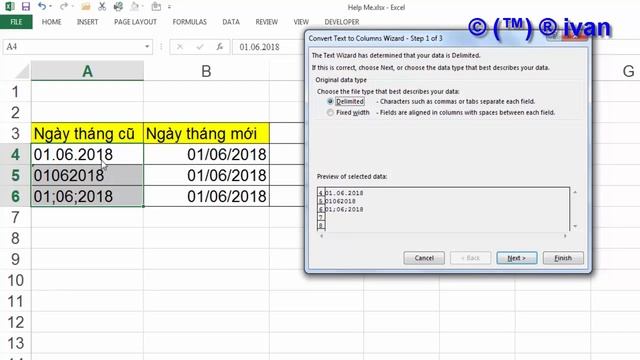
Task: Choose the Fixed width radio option
Action: coord(330,112)
